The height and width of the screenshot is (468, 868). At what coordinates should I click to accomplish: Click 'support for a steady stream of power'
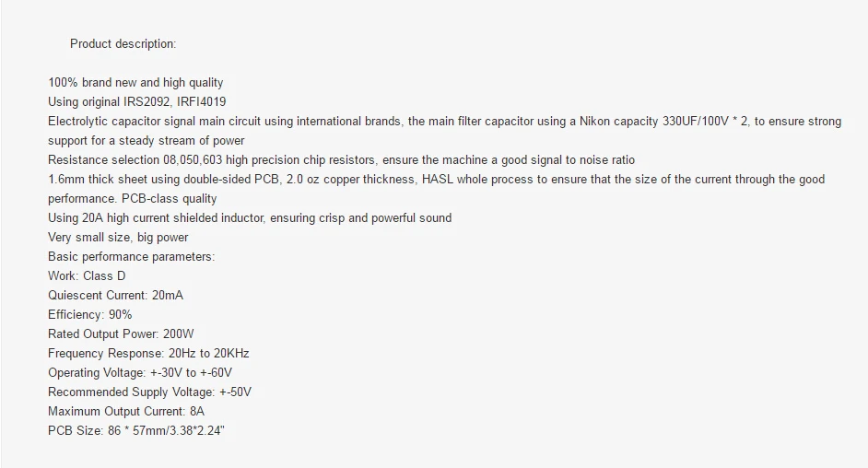(147, 141)
